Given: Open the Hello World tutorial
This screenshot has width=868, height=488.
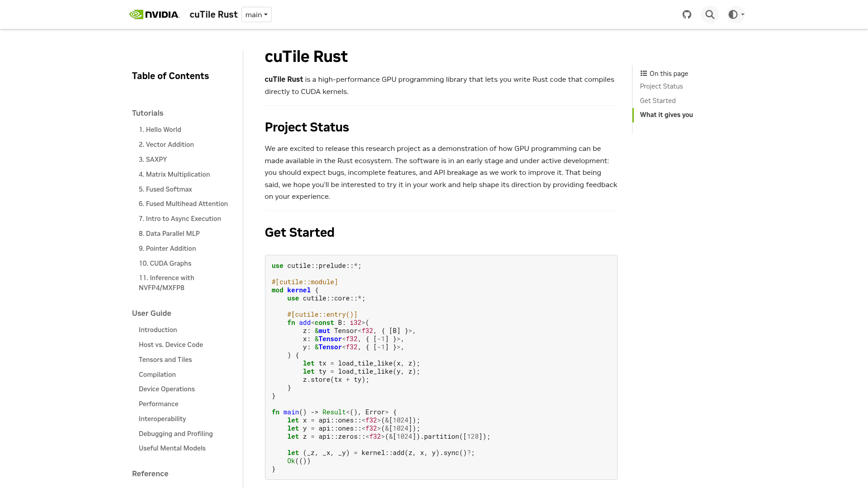Looking at the screenshot, I should [x=160, y=130].
